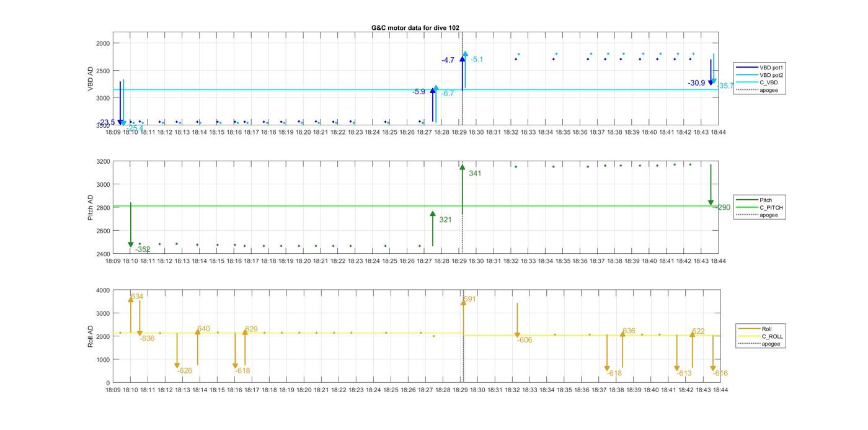The height and width of the screenshot is (430, 868).
Task: Click the 'VBD AD' y-axis label
Action: [x=91, y=79]
